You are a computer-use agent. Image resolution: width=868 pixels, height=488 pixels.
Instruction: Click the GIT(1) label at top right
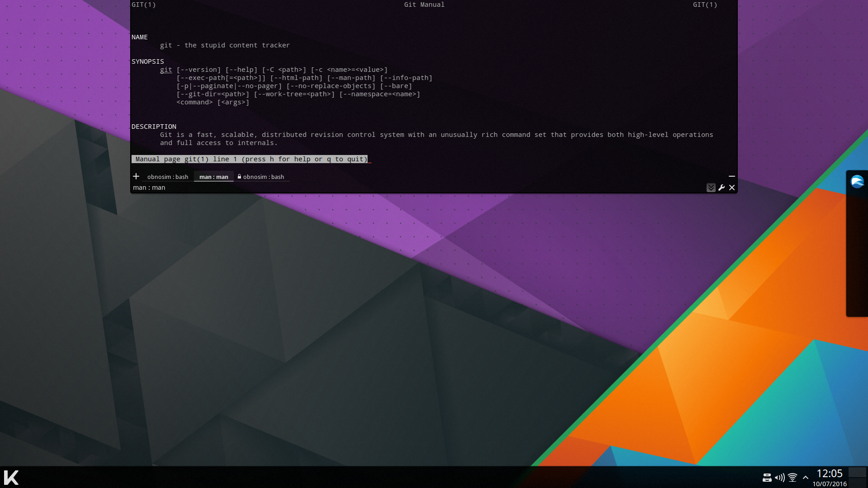pos(705,5)
